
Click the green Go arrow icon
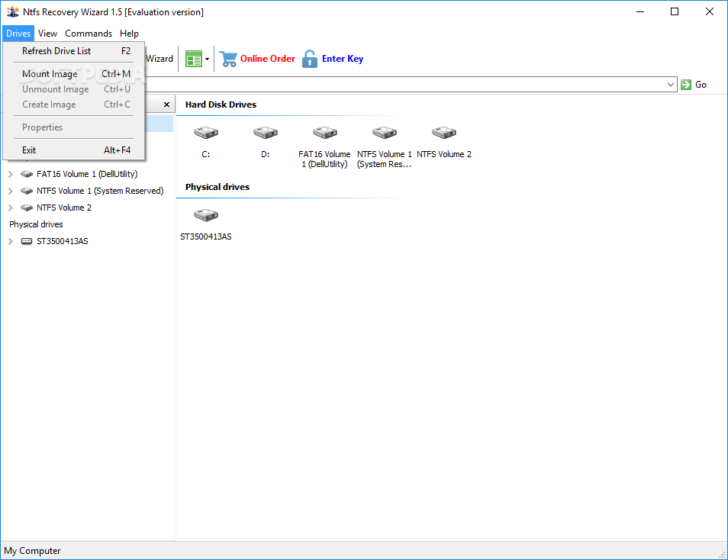(686, 85)
